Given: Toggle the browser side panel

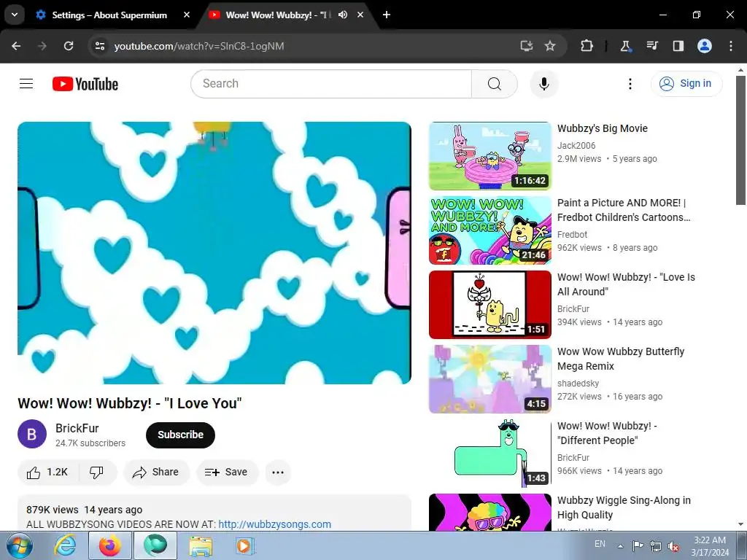Looking at the screenshot, I should click(x=678, y=46).
